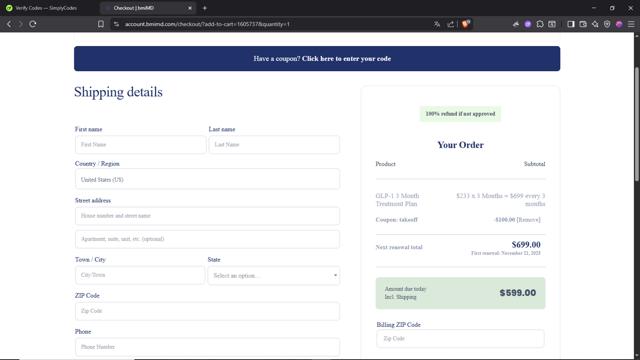Viewport: 640px width, 360px height.
Task: Click the bookmark icon near the address bar
Action: coord(101,24)
